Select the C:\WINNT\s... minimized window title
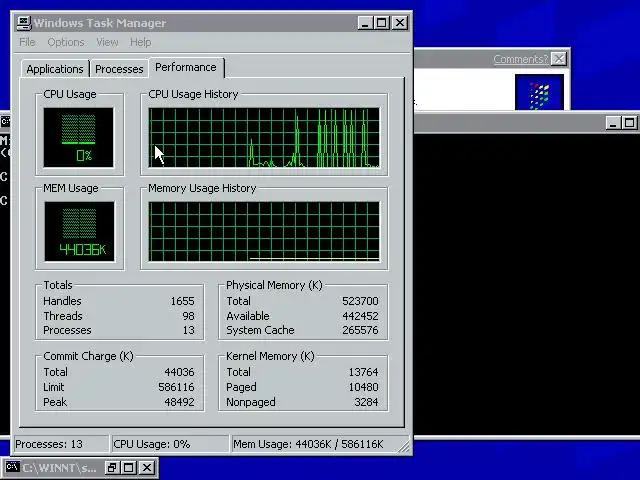 [59, 468]
